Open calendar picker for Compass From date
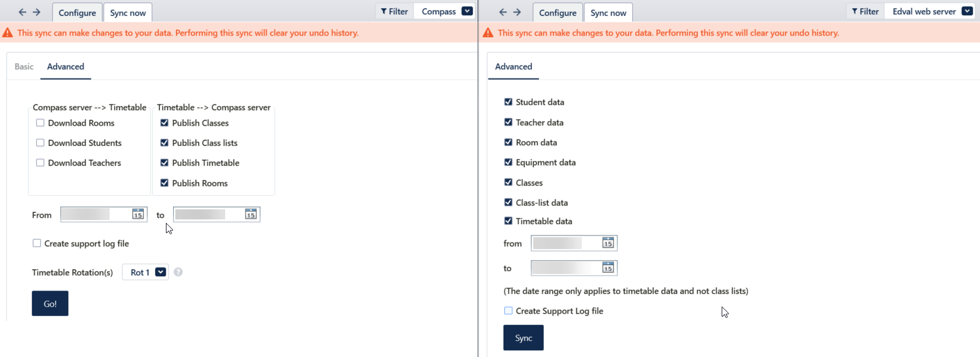The image size is (980, 357). pyautogui.click(x=138, y=214)
